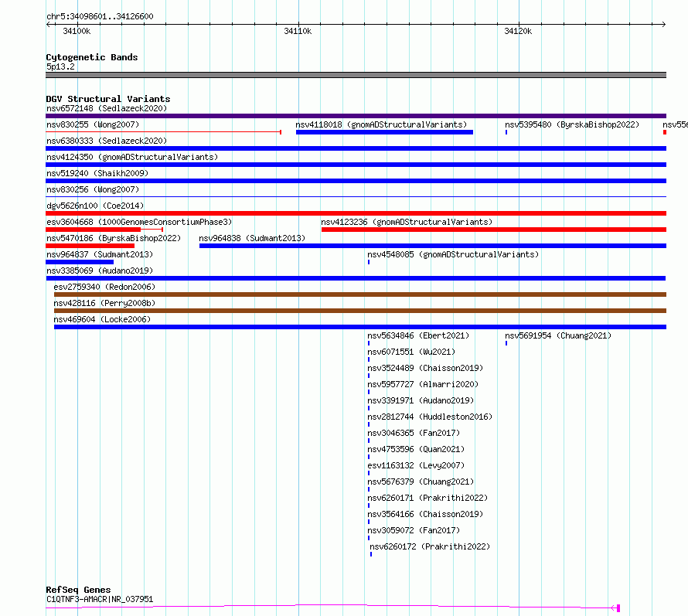Select nsv6260172 (Prakrithi2022) variant label
Screen dimensions: 688x616
click(430, 546)
